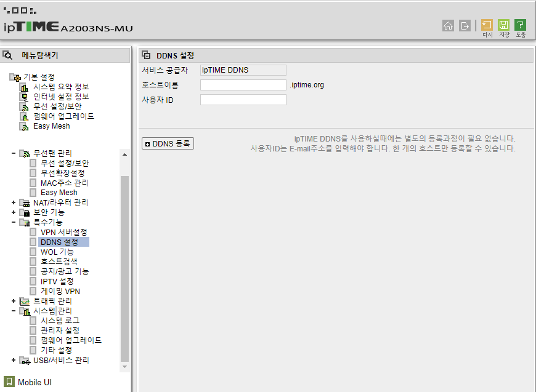Viewport: 536px width, 392px height.
Task: Click the menu scrollbar down arrow
Action: point(125,367)
